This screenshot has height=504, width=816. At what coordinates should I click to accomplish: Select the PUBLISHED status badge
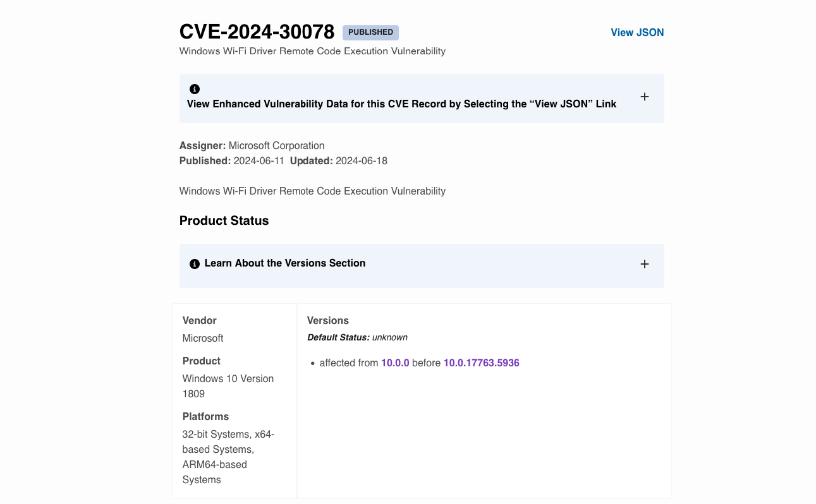[x=370, y=32]
